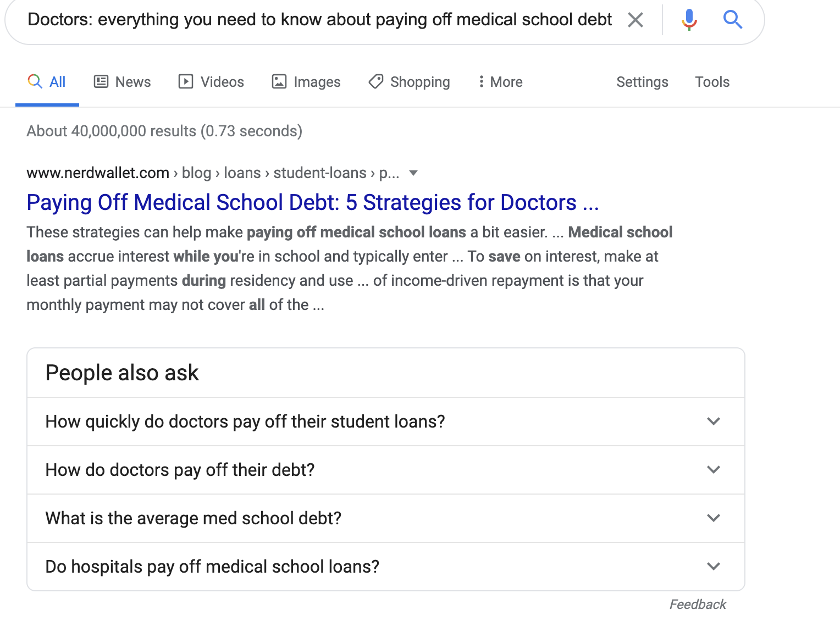Select the Shopping tag icon

point(375,81)
